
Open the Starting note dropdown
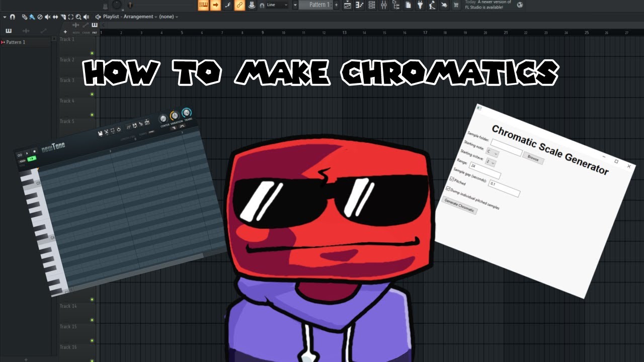click(493, 152)
